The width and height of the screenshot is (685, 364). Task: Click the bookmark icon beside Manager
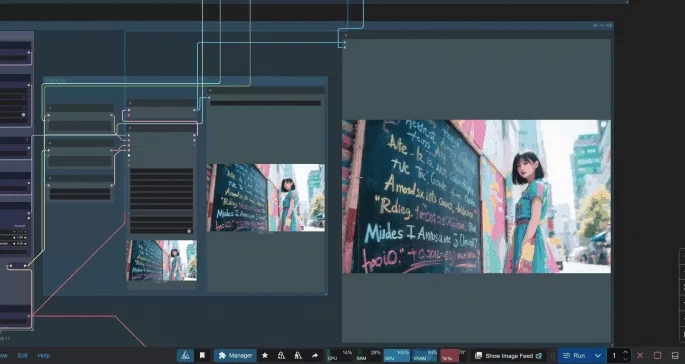point(202,355)
